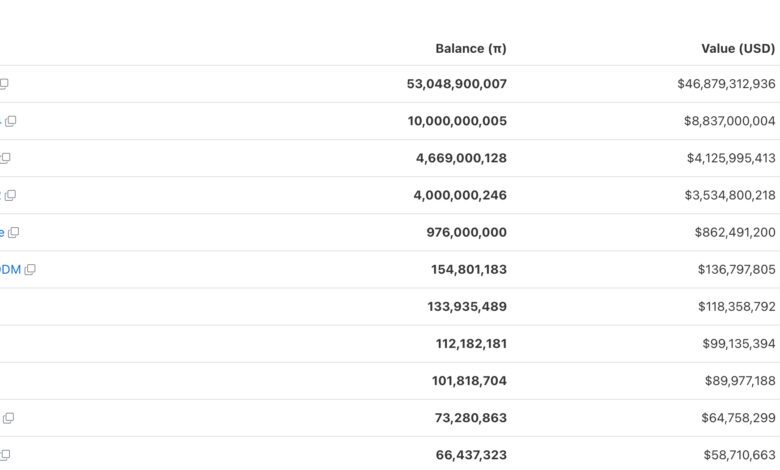The width and height of the screenshot is (780, 470).
Task: Copy the address in 976,000,000 balance row
Action: tap(13, 232)
